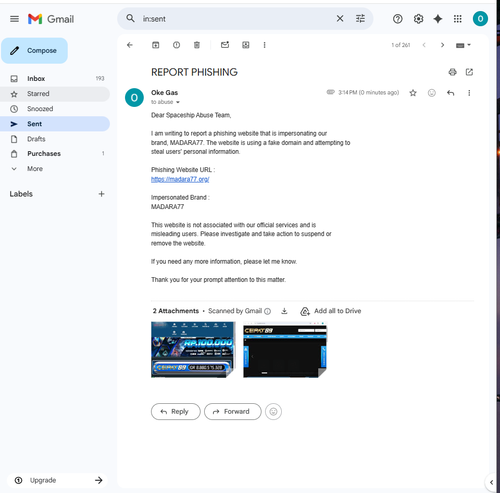Click the Compose button
500x493 pixels.
34,51
